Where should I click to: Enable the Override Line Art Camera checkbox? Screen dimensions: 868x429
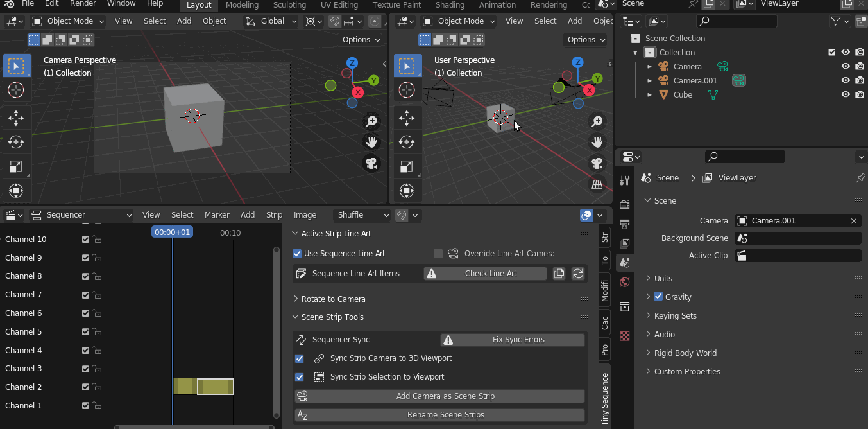click(x=438, y=253)
